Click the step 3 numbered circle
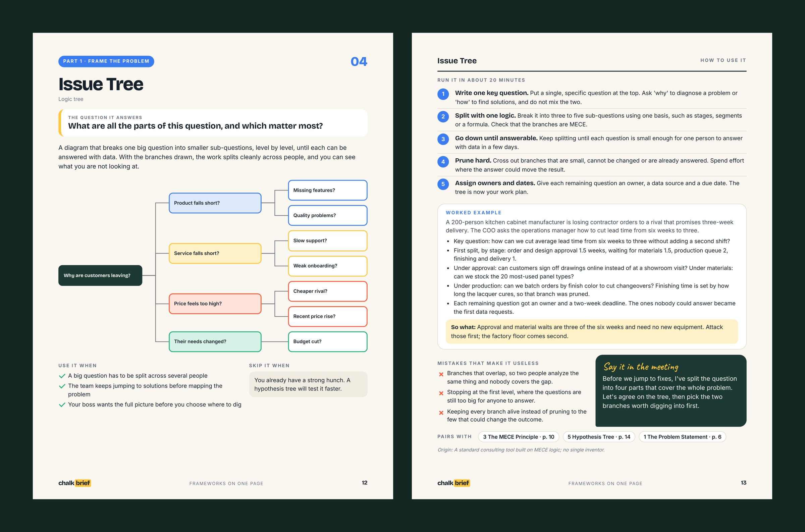The image size is (805, 532). coord(443,139)
